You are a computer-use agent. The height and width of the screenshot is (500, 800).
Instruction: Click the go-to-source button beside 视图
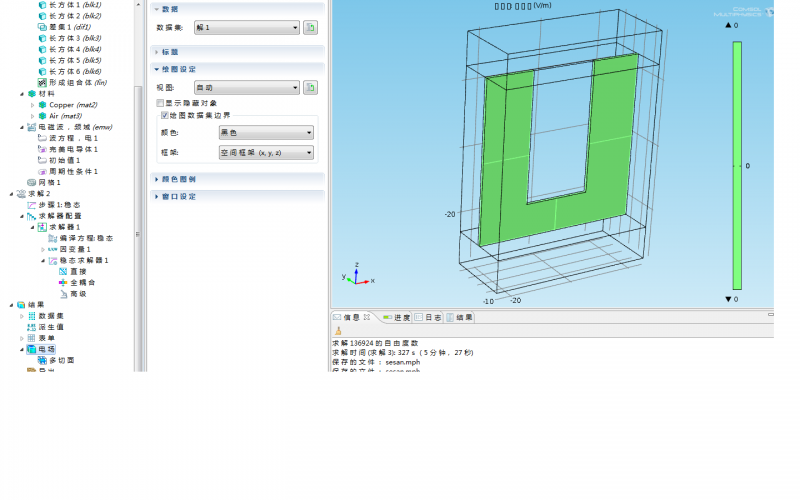[310, 88]
